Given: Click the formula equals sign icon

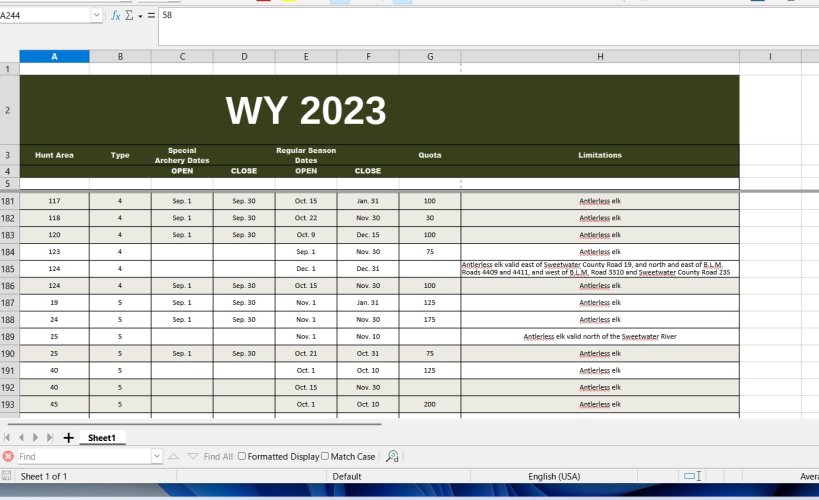Looking at the screenshot, I should coord(151,16).
